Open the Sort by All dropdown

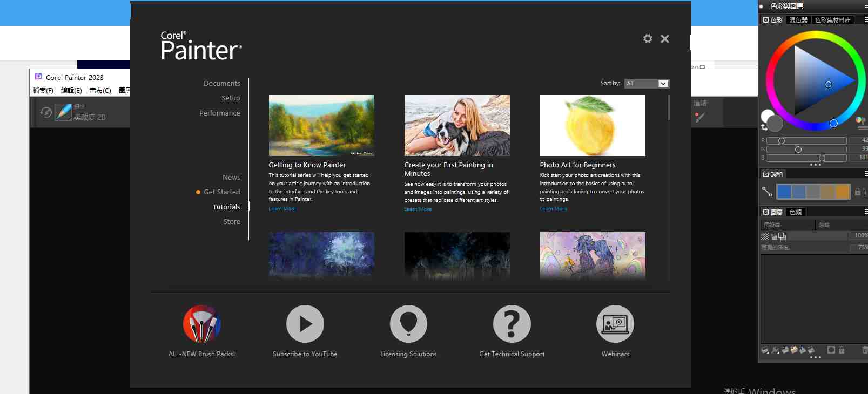coord(647,84)
